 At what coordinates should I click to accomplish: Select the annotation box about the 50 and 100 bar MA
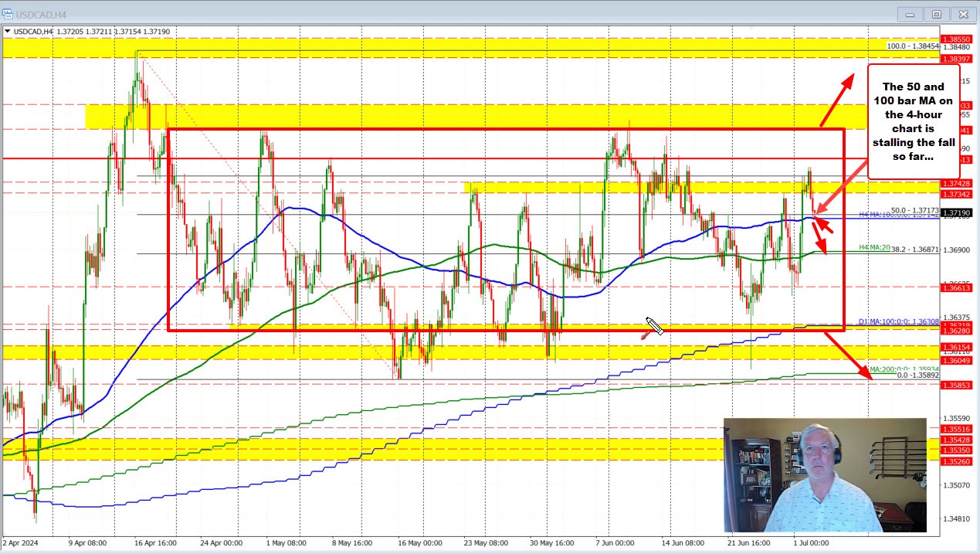click(914, 124)
